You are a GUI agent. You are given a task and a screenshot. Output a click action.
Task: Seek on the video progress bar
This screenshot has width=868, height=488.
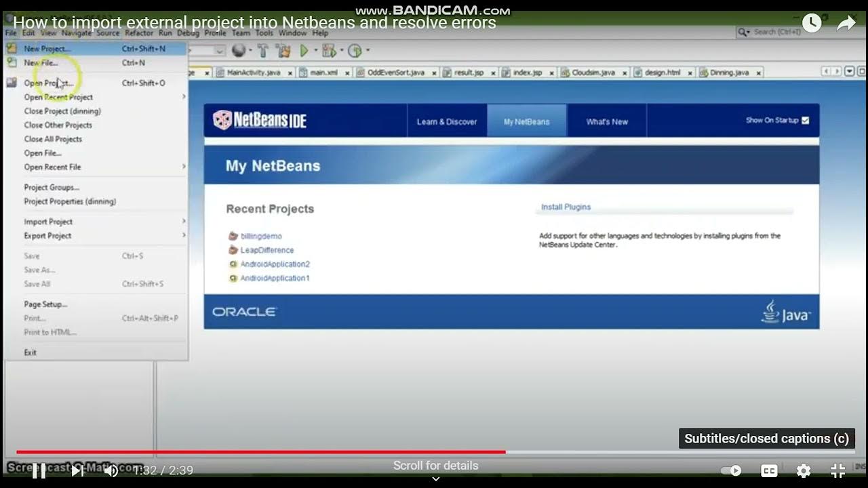click(x=434, y=451)
